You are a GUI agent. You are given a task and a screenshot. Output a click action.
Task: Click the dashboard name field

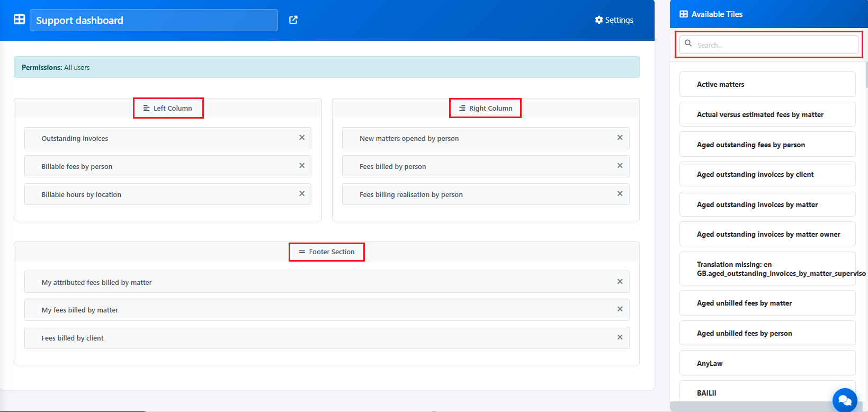pyautogui.click(x=154, y=20)
